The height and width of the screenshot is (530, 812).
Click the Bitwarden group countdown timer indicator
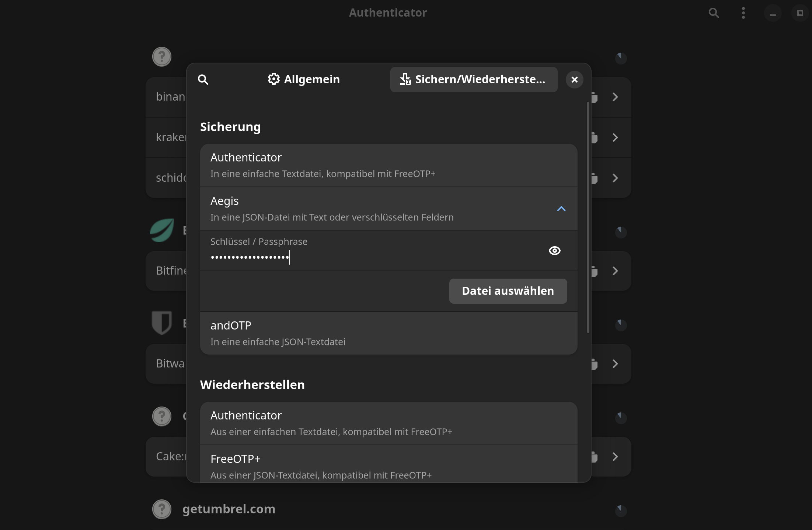pos(621,325)
